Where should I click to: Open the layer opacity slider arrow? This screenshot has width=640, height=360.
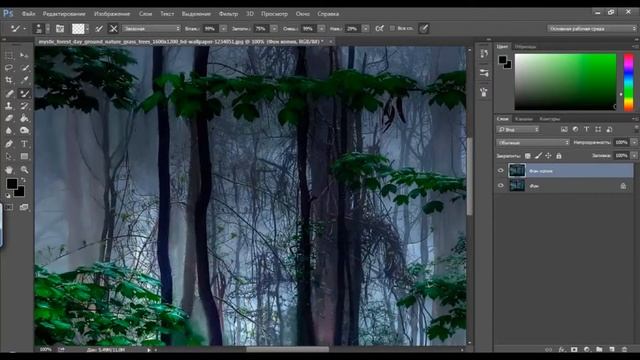[x=634, y=142]
